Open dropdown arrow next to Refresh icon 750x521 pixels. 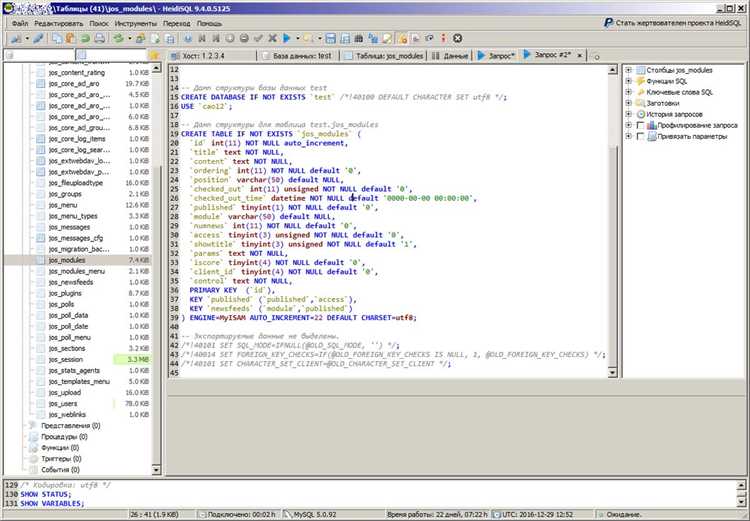[129, 39]
